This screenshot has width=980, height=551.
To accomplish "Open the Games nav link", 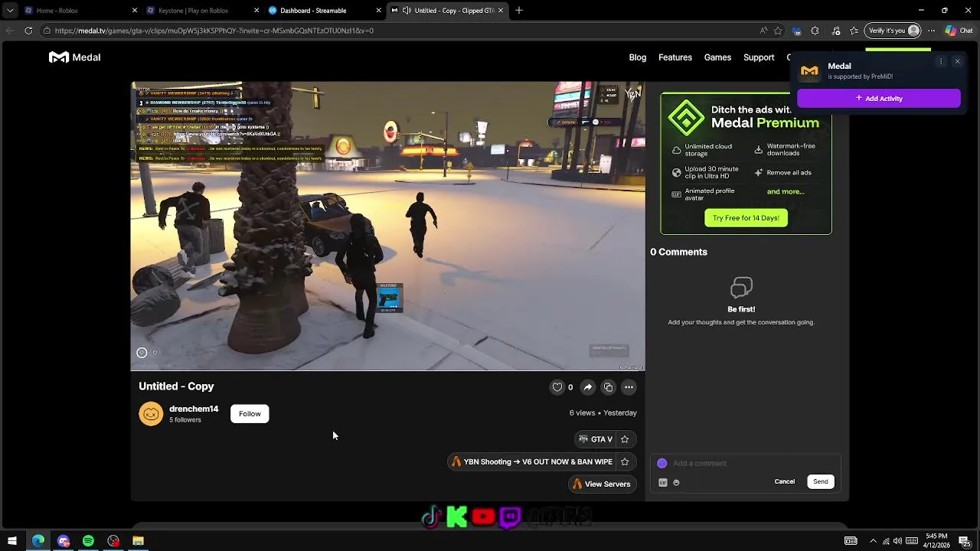I will (717, 57).
